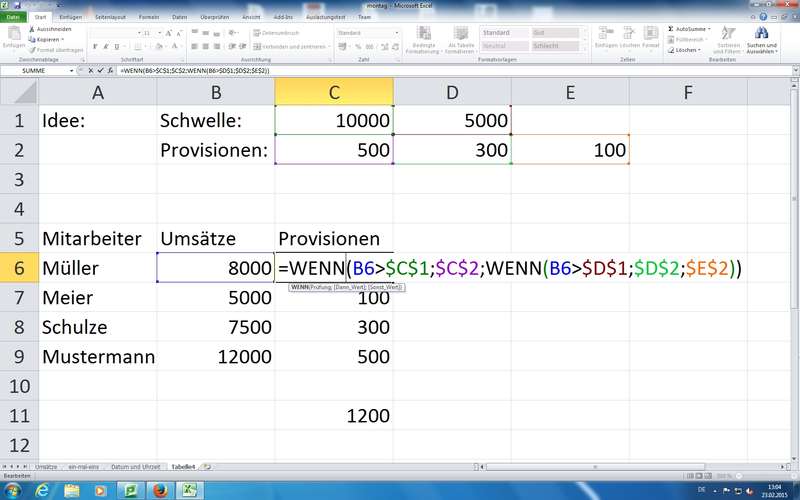Click cell containing 12000
This screenshot has height=500, width=800.
216,356
